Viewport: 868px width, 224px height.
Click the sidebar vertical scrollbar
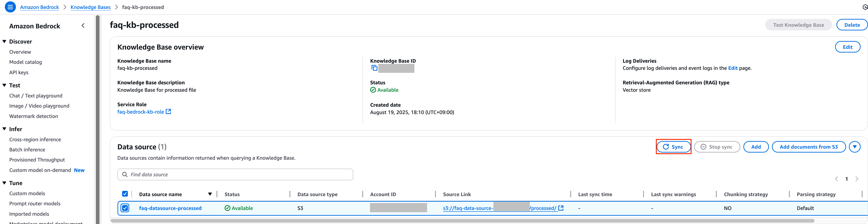click(98, 120)
